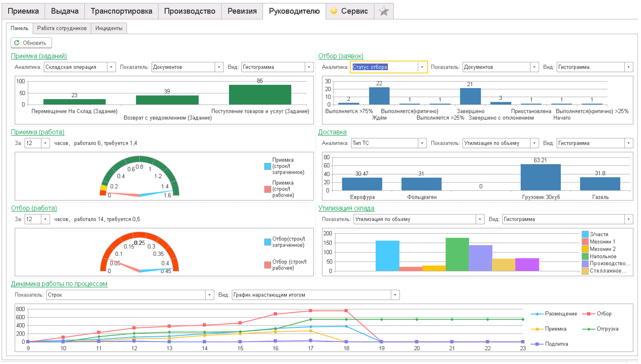Open Приемка (заданий) link
This screenshot has height=364, width=641.
pos(39,56)
